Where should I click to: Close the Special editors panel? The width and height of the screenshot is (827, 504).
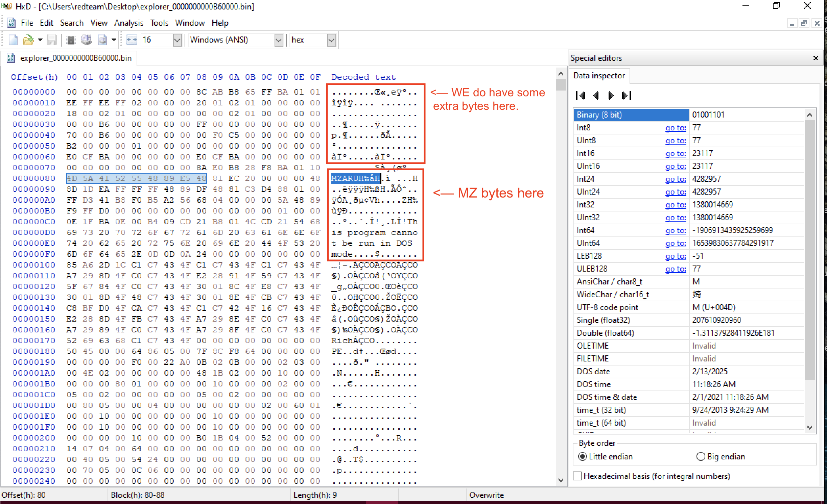coord(816,58)
